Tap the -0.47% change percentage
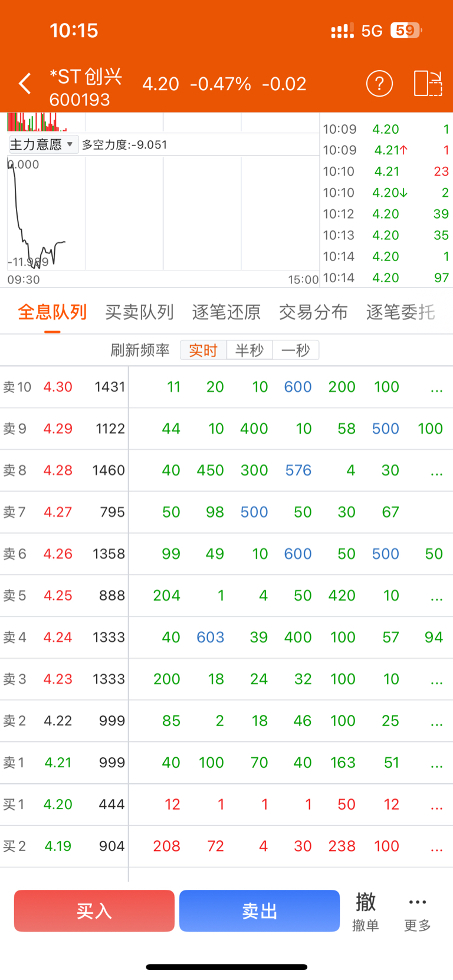Viewport: 453px width, 980px height. tap(221, 84)
